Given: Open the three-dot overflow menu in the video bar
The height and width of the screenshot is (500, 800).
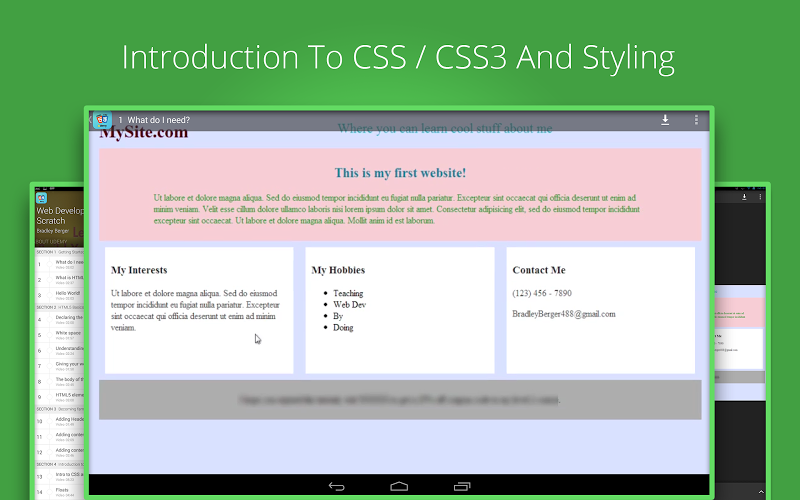Looking at the screenshot, I should (x=696, y=120).
